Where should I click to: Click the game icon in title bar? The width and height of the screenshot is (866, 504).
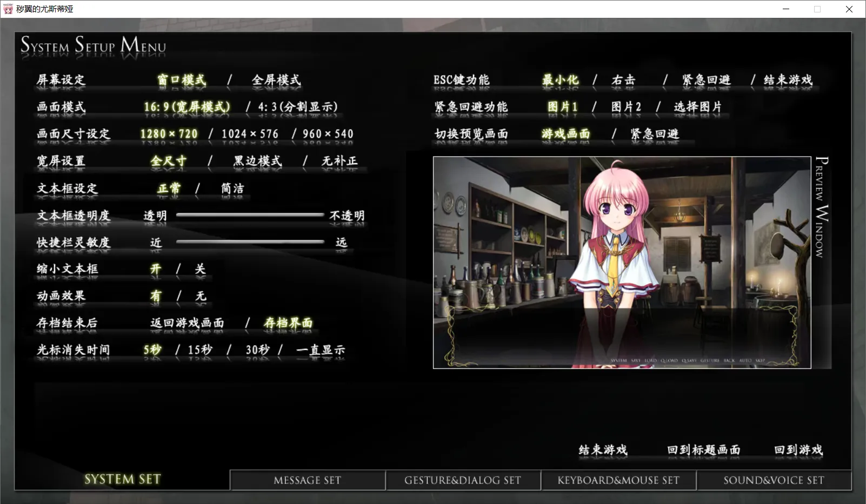[x=8, y=9]
